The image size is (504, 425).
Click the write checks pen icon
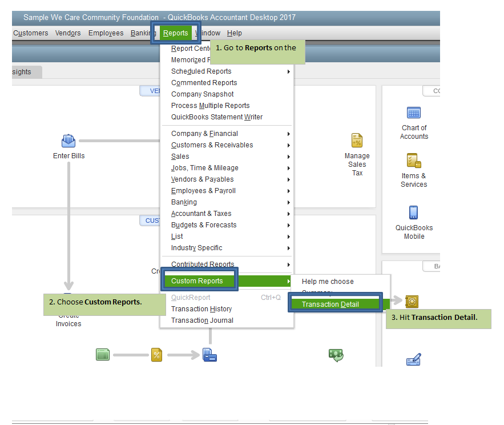(x=414, y=359)
